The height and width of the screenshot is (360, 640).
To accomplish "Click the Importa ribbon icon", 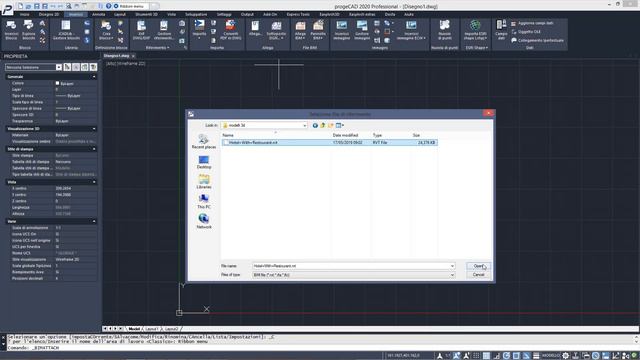I will (x=200, y=29).
